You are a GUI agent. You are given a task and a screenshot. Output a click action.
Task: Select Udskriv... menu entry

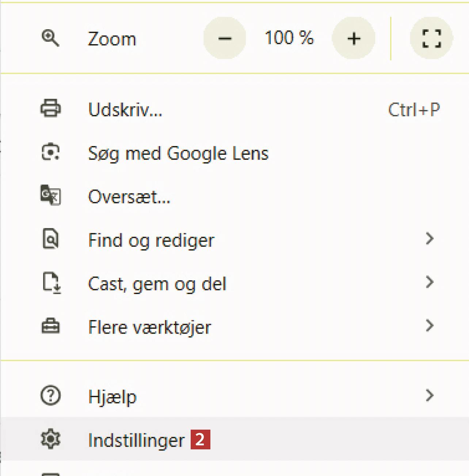pos(125,109)
